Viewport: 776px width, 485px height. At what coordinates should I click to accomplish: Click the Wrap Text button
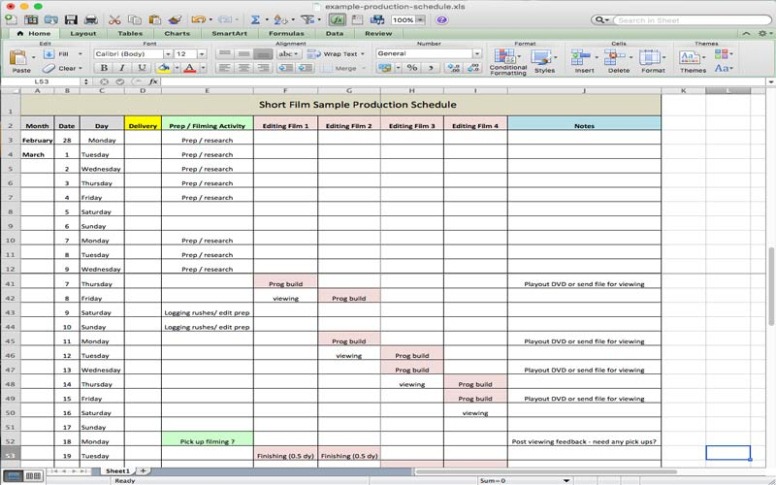(x=338, y=54)
